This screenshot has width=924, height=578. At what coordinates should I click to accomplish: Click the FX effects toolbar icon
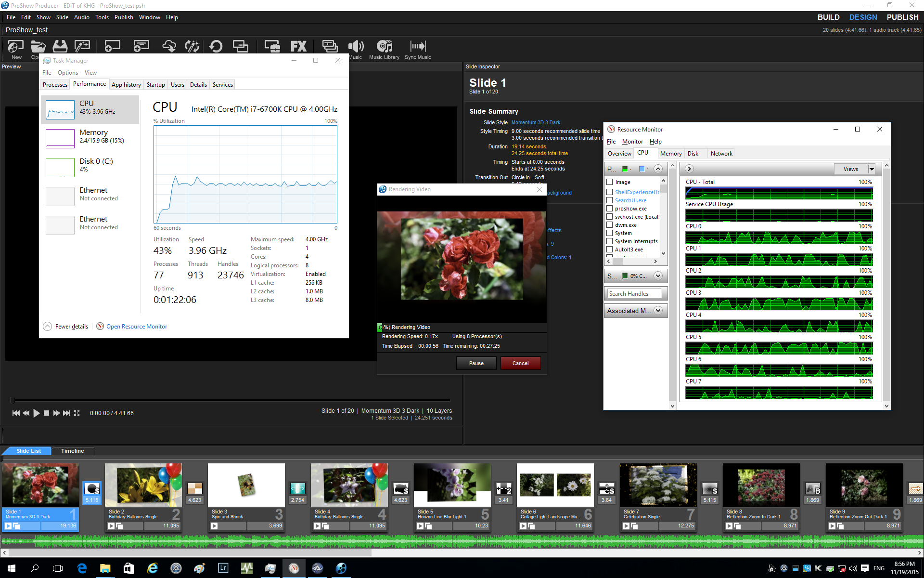(298, 47)
